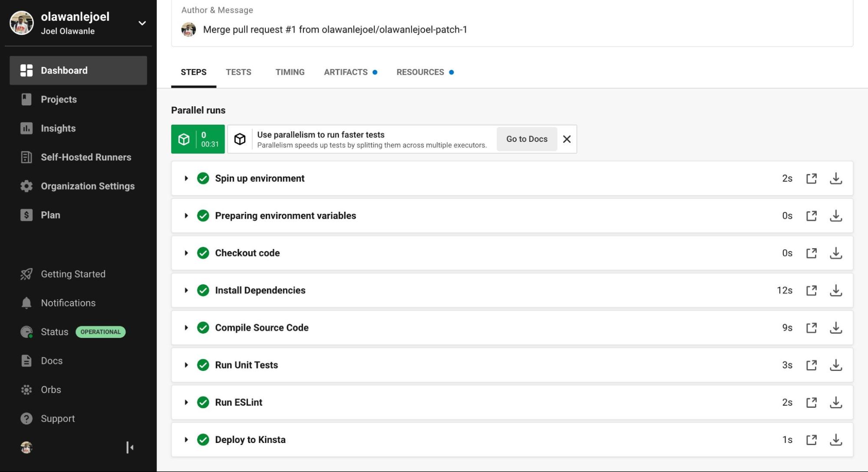This screenshot has width=868, height=472.
Task: Click the user avatar at the sidebar bottom
Action: click(x=26, y=447)
